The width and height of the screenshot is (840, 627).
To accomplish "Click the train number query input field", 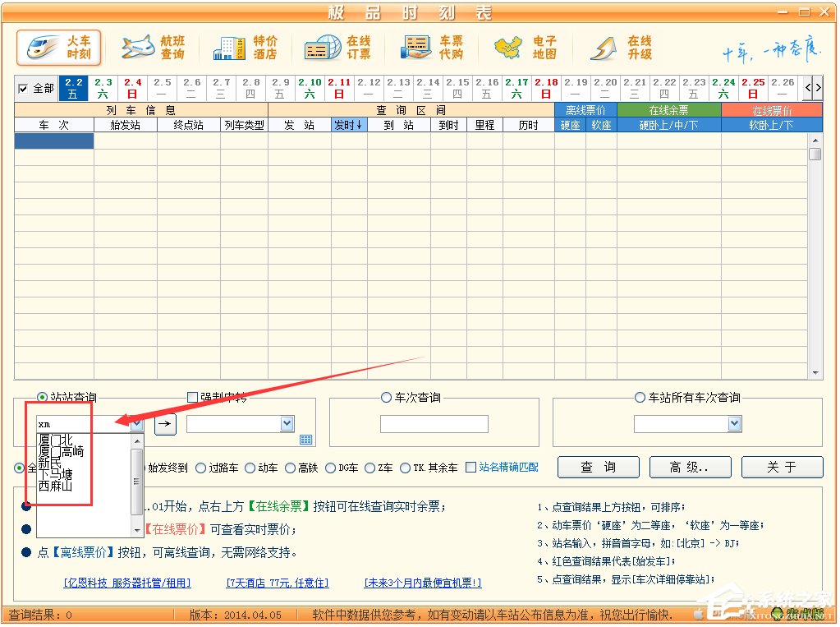I will coord(434,424).
